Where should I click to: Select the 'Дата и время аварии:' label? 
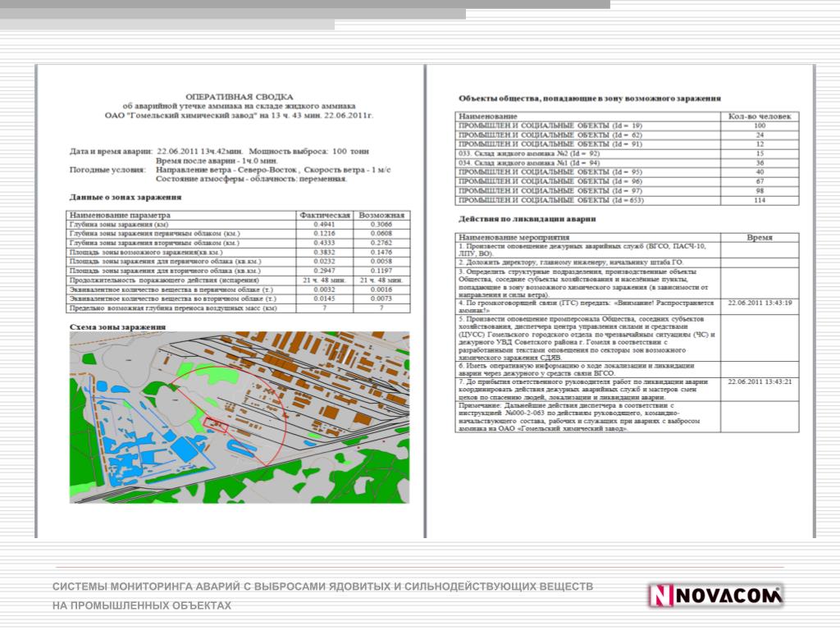click(x=112, y=151)
